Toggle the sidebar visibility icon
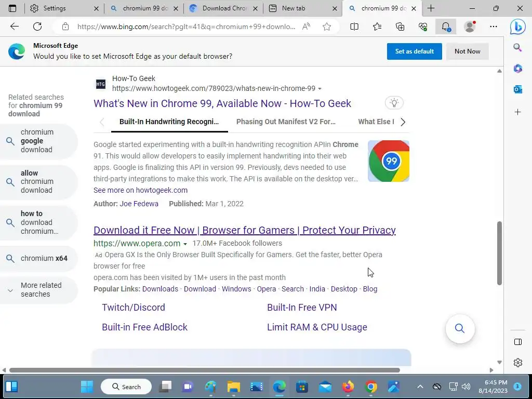Image resolution: width=532 pixels, height=399 pixels. 518,342
